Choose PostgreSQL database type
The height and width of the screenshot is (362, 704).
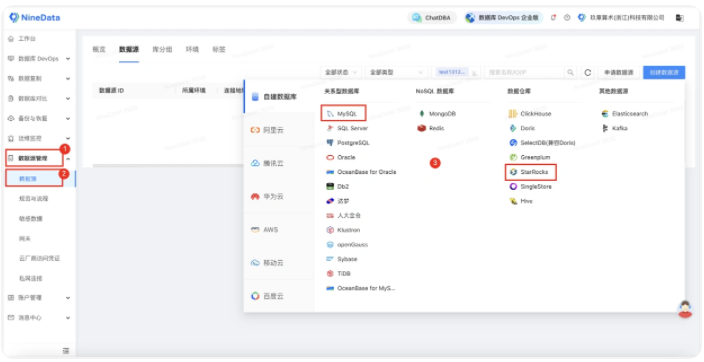click(348, 143)
